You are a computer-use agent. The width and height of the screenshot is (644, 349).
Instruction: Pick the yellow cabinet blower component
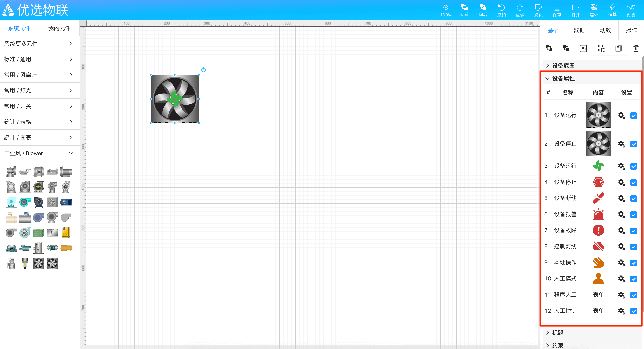click(66, 233)
